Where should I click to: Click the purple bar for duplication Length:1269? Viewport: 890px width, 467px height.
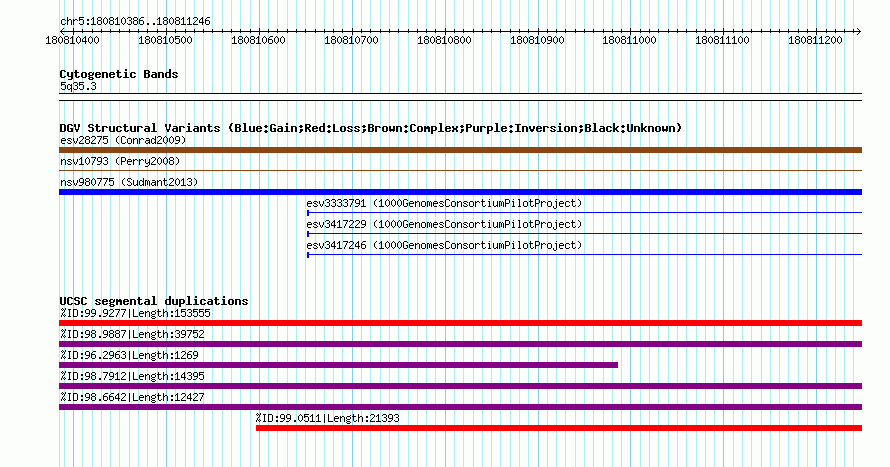(338, 365)
